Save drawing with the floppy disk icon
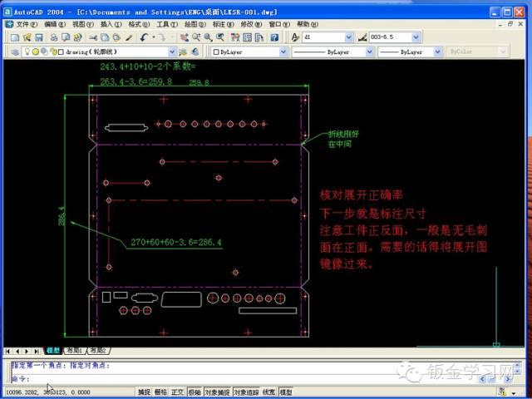The image size is (532, 399). pyautogui.click(x=39, y=37)
